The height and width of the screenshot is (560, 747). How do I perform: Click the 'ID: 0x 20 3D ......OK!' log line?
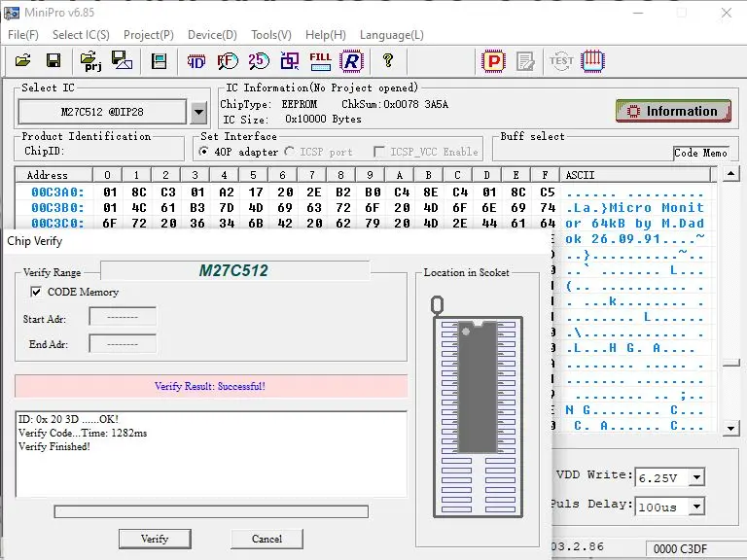(68, 419)
